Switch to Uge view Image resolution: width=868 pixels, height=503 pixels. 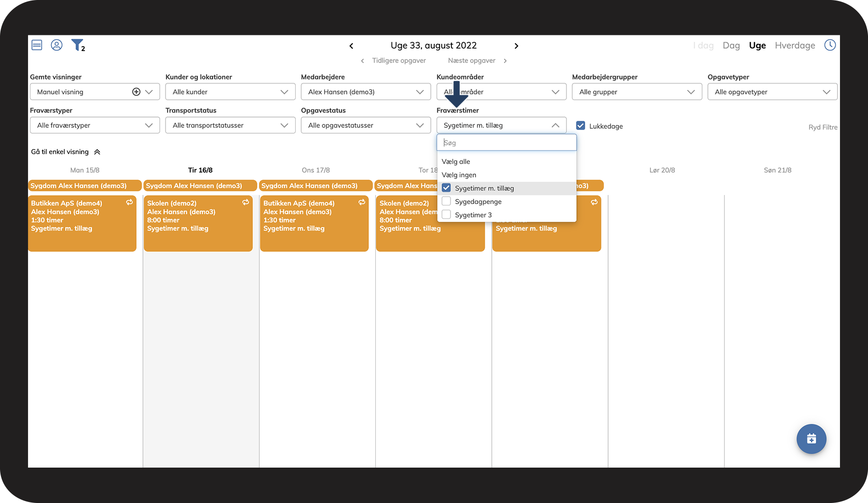coord(757,45)
